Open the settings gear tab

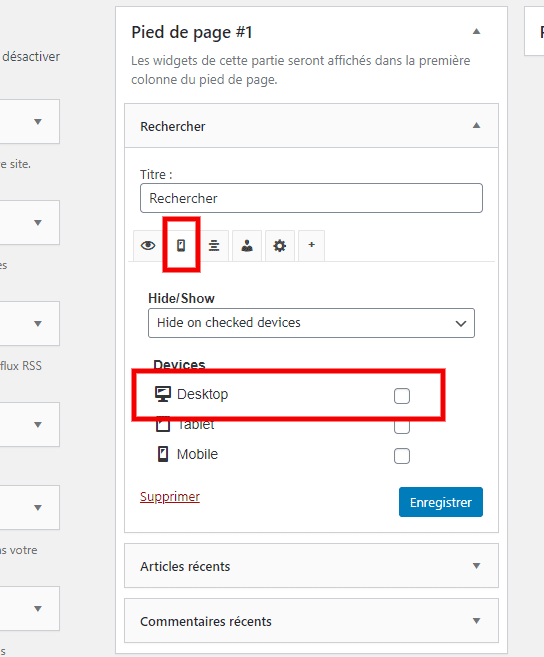(280, 246)
